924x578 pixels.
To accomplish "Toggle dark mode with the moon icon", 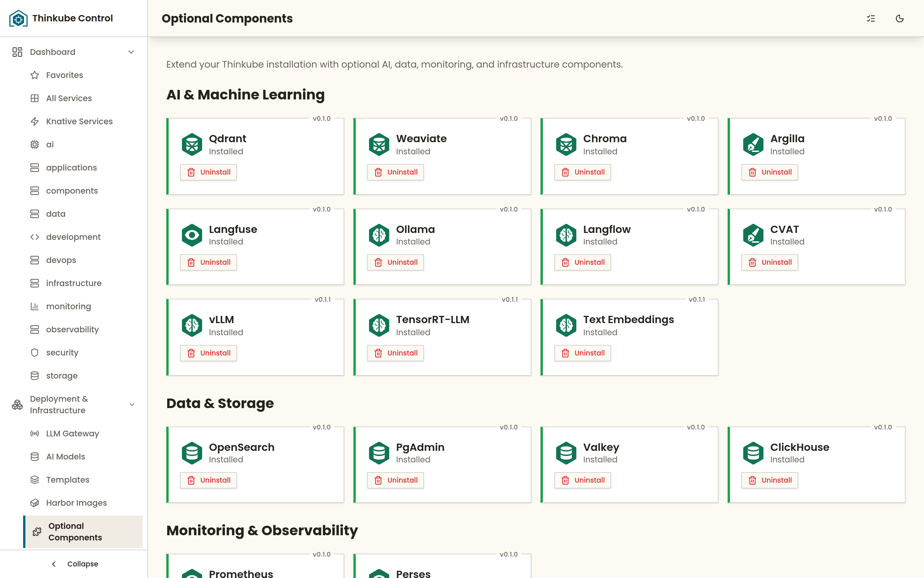I will (899, 18).
